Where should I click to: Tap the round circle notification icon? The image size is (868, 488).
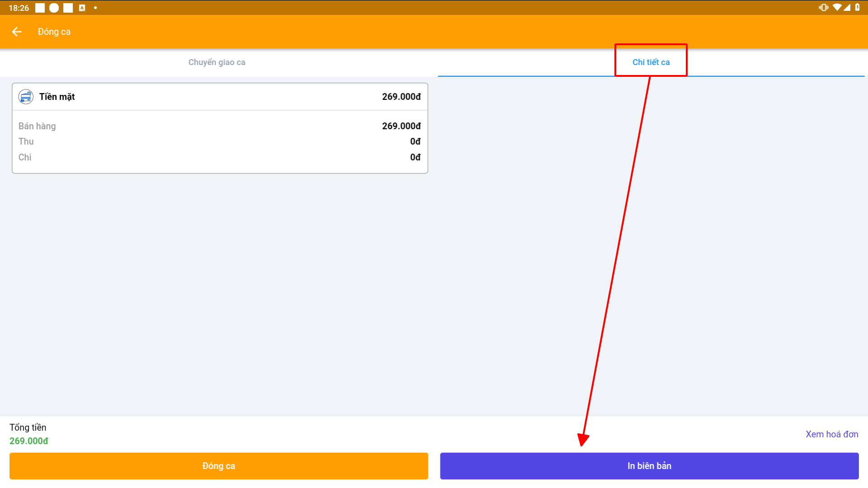(54, 8)
